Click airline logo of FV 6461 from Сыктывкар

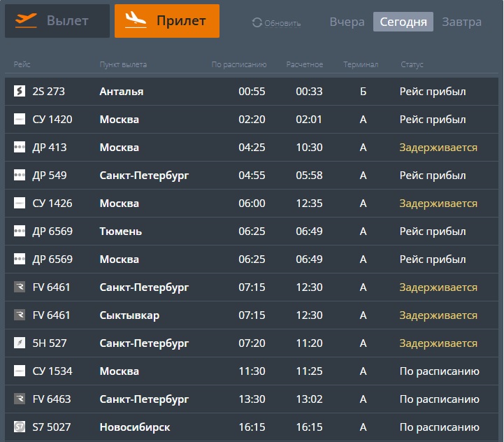[x=20, y=315]
